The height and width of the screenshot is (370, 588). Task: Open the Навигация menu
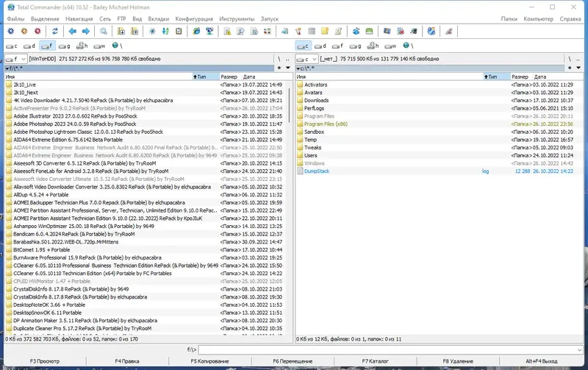point(79,19)
